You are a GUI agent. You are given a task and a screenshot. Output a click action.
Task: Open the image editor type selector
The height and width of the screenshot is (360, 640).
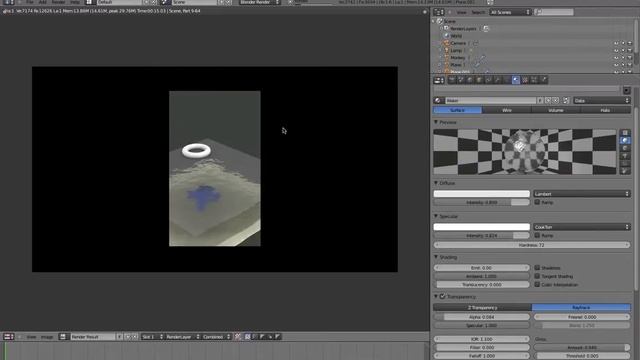[9, 337]
